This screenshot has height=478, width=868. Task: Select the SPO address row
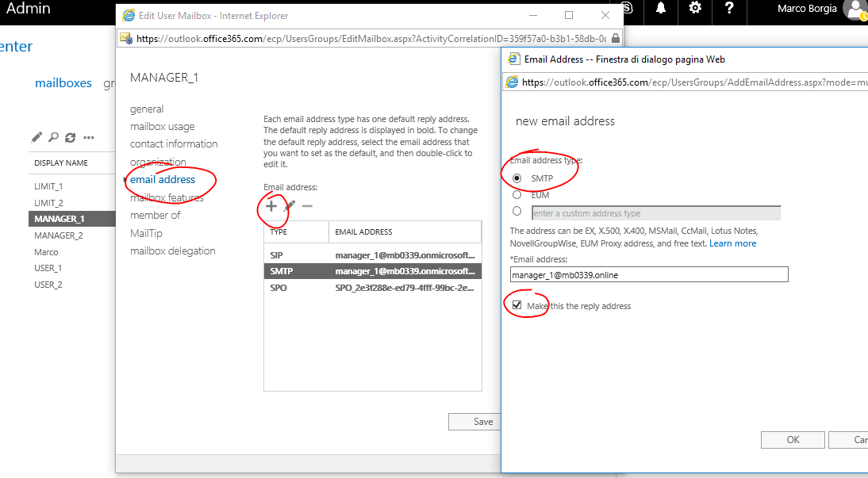coord(373,288)
